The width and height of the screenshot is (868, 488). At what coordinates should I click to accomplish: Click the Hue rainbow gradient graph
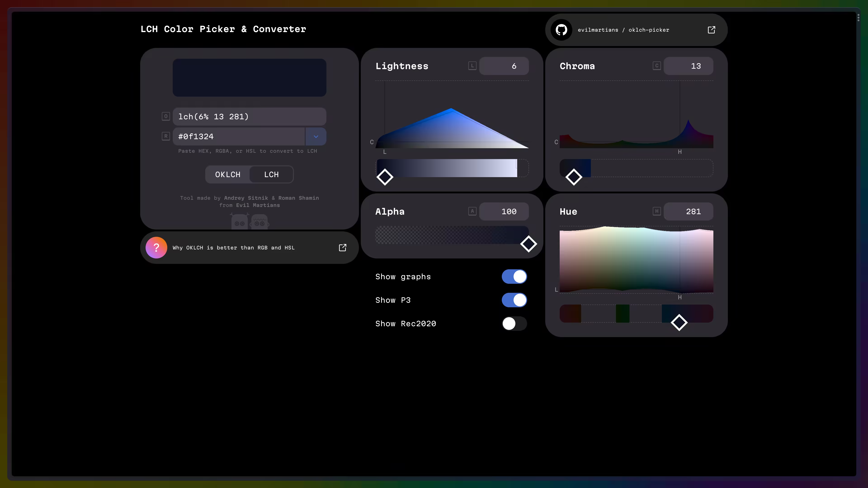click(636, 259)
